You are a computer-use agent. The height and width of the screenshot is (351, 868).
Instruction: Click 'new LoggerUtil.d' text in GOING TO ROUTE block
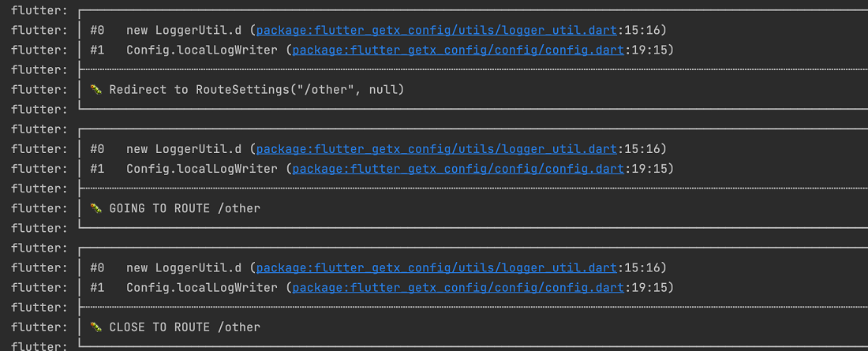pos(184,149)
